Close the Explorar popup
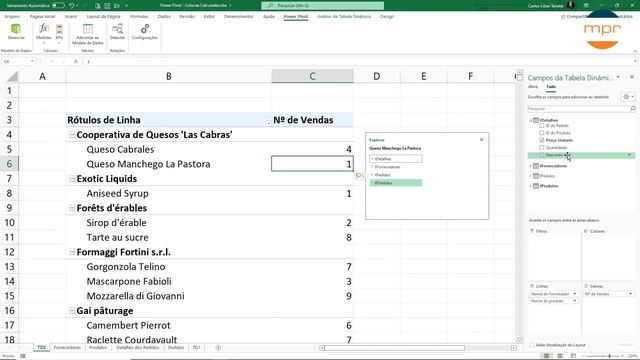This screenshot has width=640, height=360. click(x=482, y=140)
